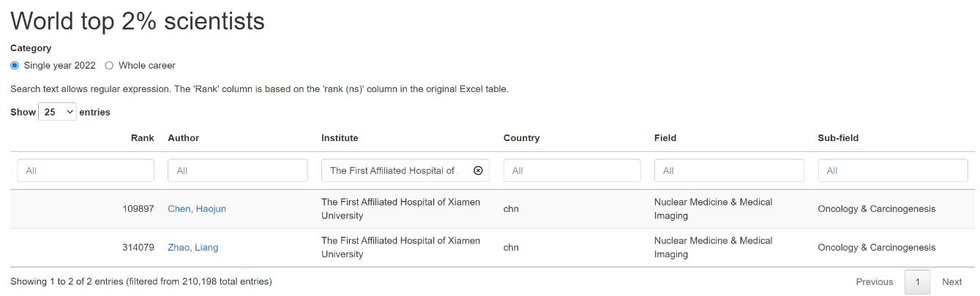The width and height of the screenshot is (980, 296).
Task: Click the Sub-field filter input field
Action: 892,170
